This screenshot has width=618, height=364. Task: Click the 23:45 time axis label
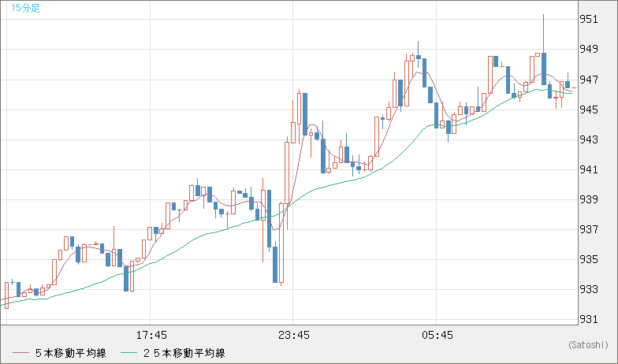click(x=294, y=336)
